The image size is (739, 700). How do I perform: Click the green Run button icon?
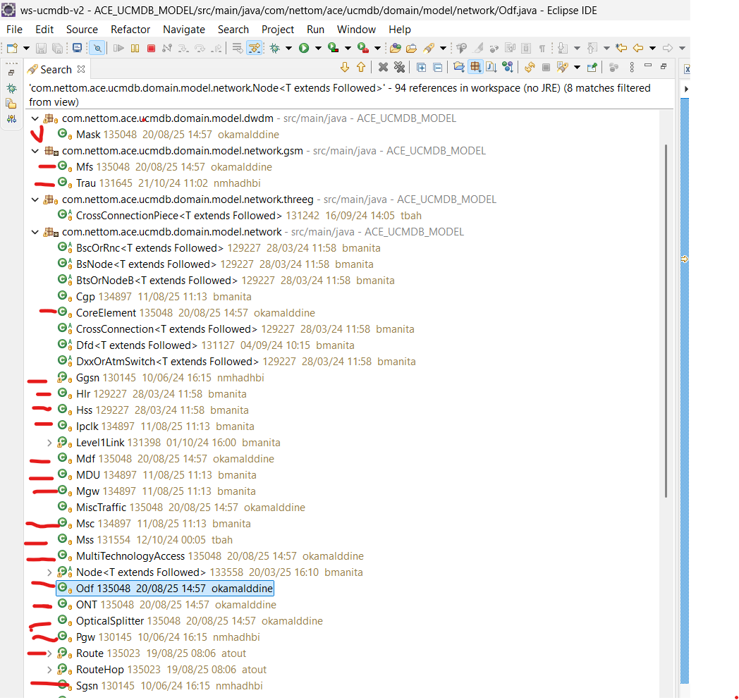point(304,48)
